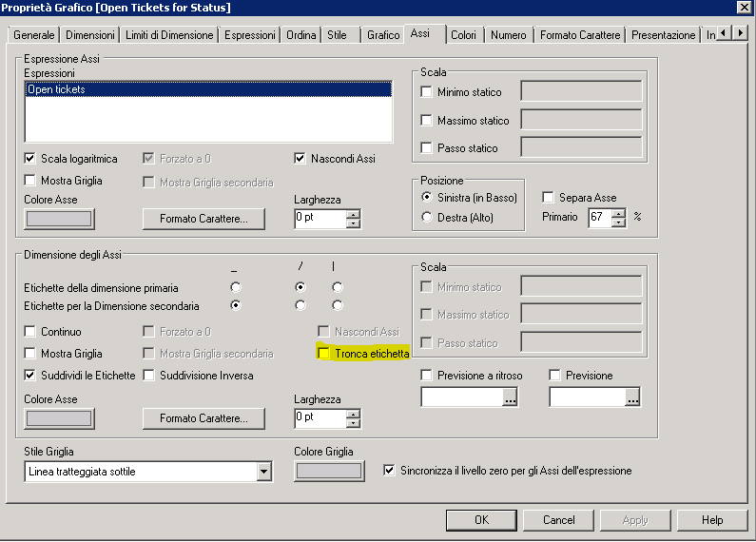Pick the Colore Griglia swatch
The width and height of the screenshot is (756, 542).
tap(329, 471)
